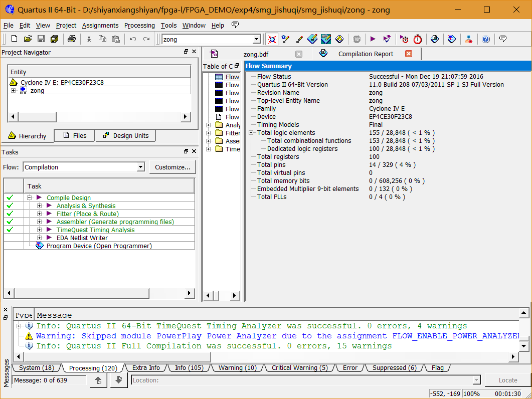
Task: Go to next message with down arrow
Action: [x=119, y=380]
